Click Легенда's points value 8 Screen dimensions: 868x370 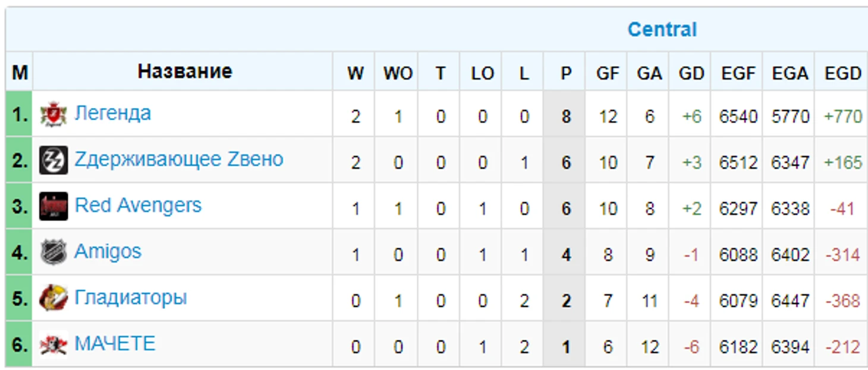[x=565, y=116]
